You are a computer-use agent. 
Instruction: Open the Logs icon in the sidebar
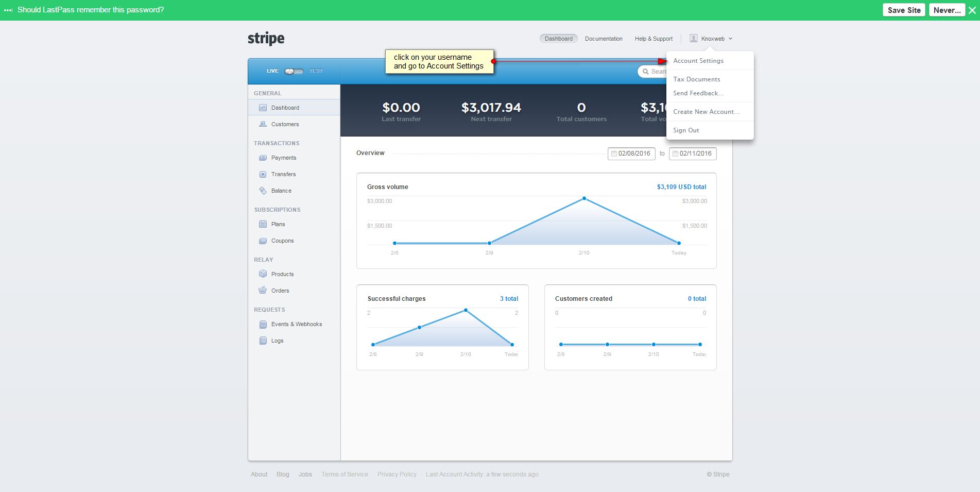point(263,341)
